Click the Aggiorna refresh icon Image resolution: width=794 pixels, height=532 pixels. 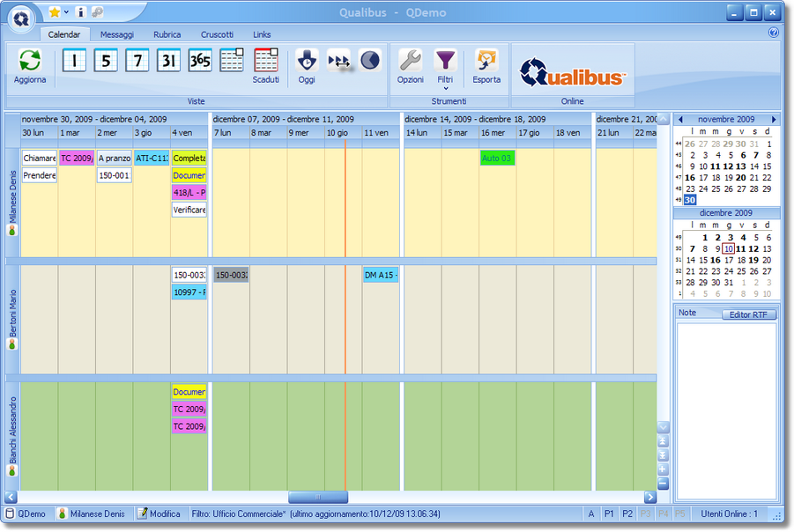pos(30,61)
